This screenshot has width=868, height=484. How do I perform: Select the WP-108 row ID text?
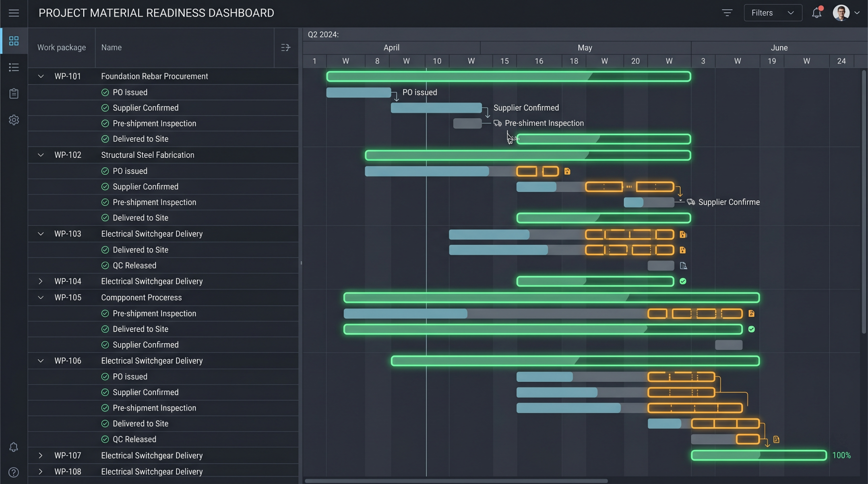point(68,472)
